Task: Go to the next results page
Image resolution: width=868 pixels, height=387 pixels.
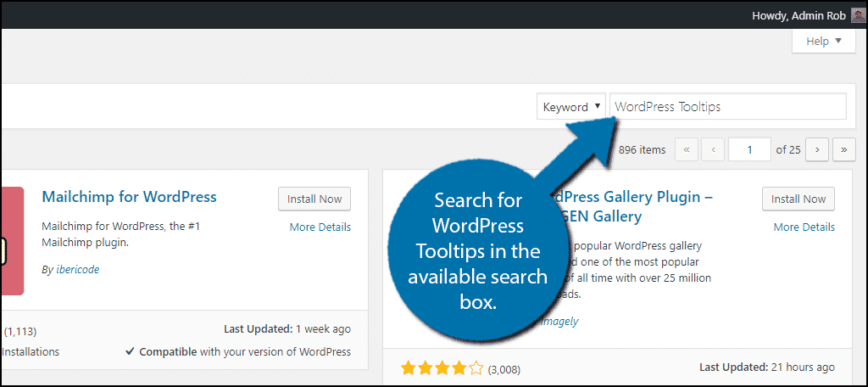Action: point(817,149)
